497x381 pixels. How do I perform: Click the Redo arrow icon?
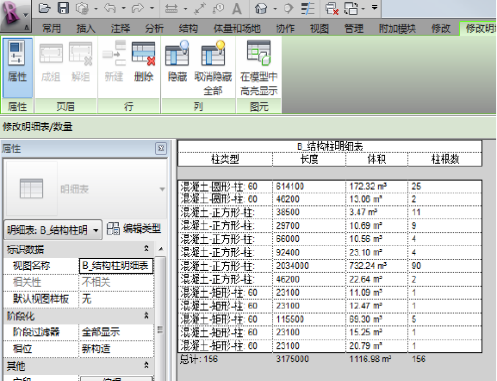click(x=138, y=8)
